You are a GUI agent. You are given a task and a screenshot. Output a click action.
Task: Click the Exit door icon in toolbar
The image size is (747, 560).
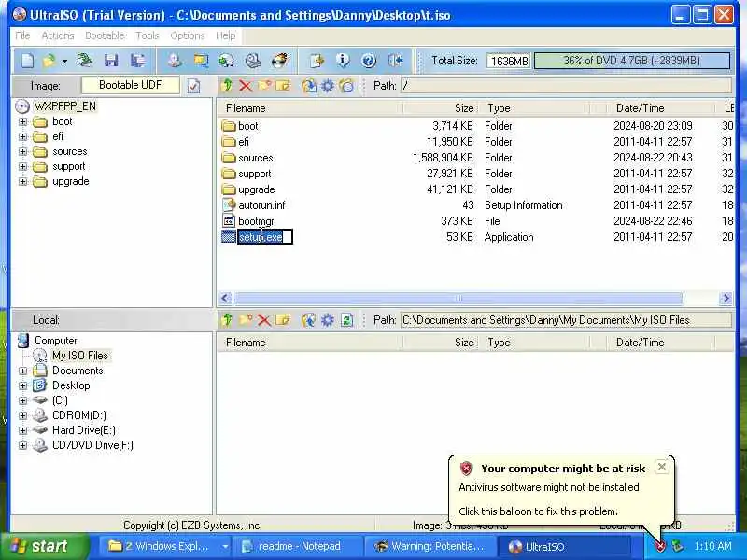point(395,61)
